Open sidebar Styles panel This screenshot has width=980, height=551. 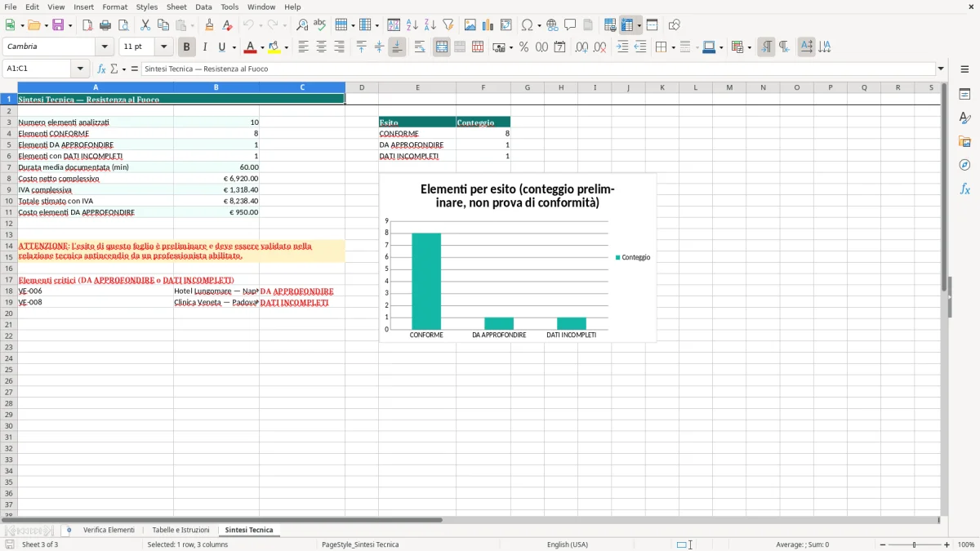coord(964,118)
